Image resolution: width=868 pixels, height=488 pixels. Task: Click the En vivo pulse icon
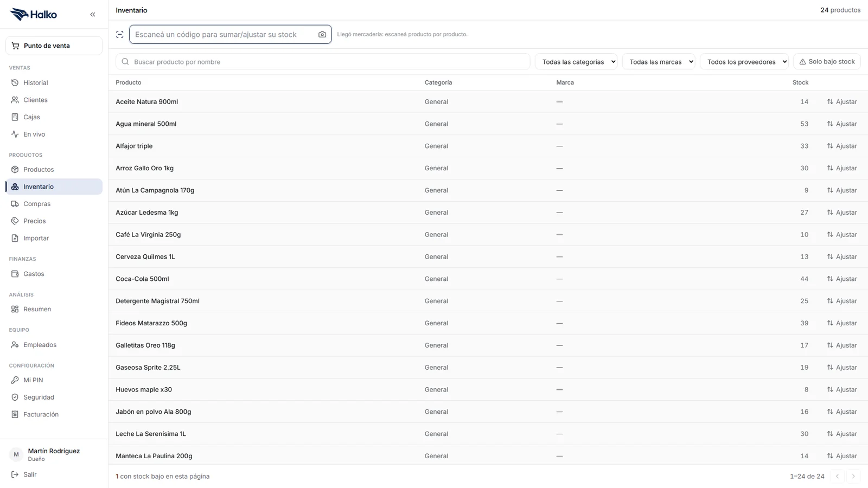(15, 134)
